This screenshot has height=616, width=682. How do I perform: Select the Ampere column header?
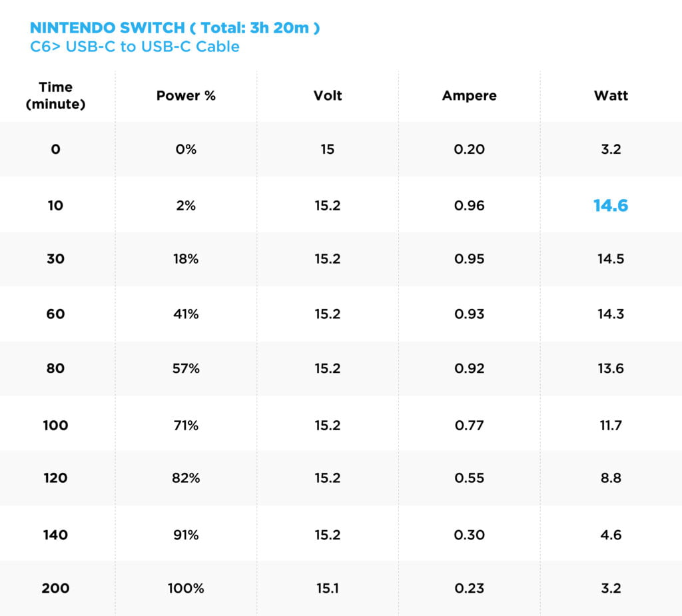tap(469, 96)
